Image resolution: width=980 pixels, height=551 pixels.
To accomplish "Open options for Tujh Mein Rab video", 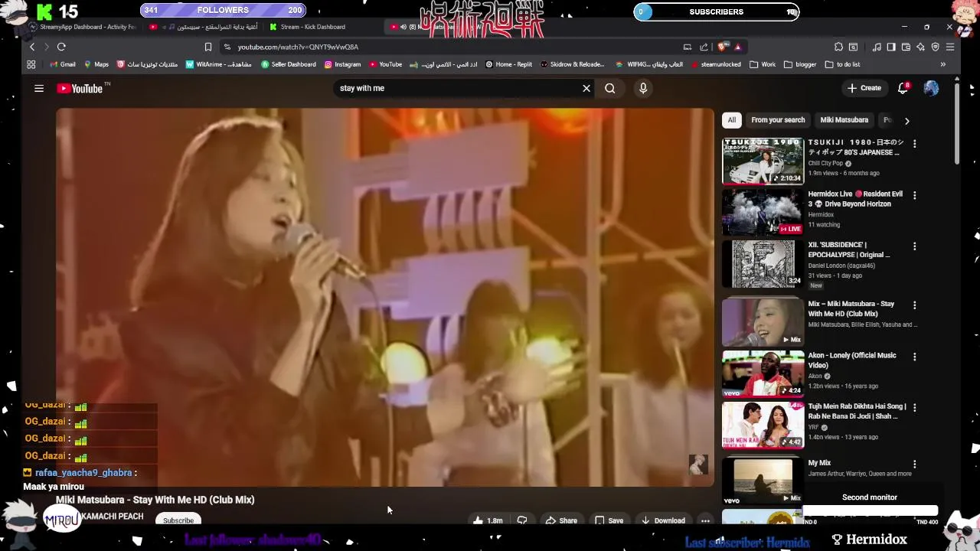I will (x=914, y=408).
